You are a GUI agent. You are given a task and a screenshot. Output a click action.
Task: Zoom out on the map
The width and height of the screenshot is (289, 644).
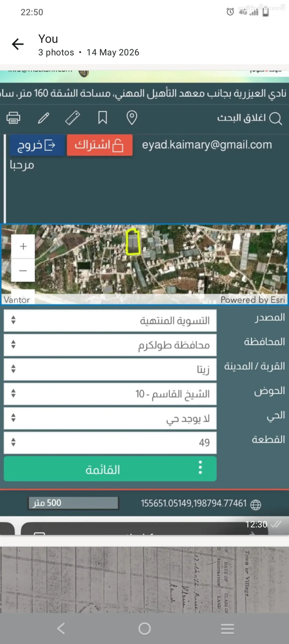coord(23,270)
